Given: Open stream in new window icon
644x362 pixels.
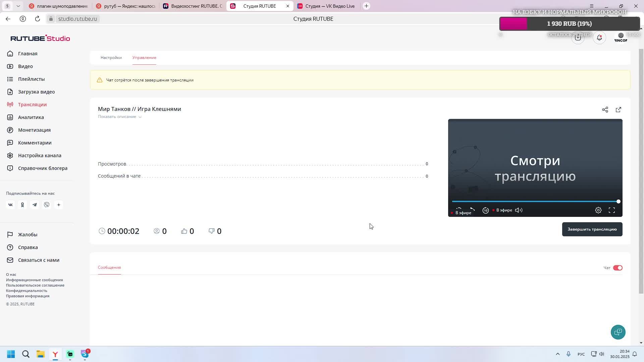Looking at the screenshot, I should click(618, 110).
